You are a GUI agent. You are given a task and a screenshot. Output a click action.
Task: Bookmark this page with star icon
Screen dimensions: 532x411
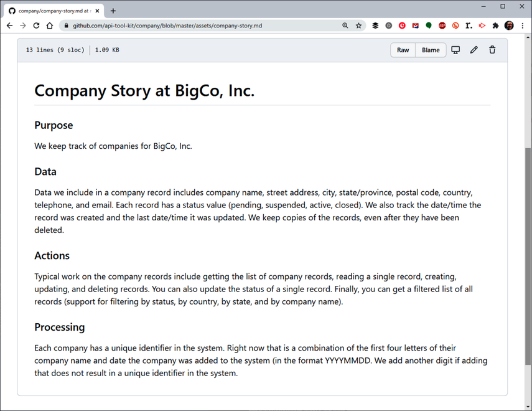coord(358,26)
